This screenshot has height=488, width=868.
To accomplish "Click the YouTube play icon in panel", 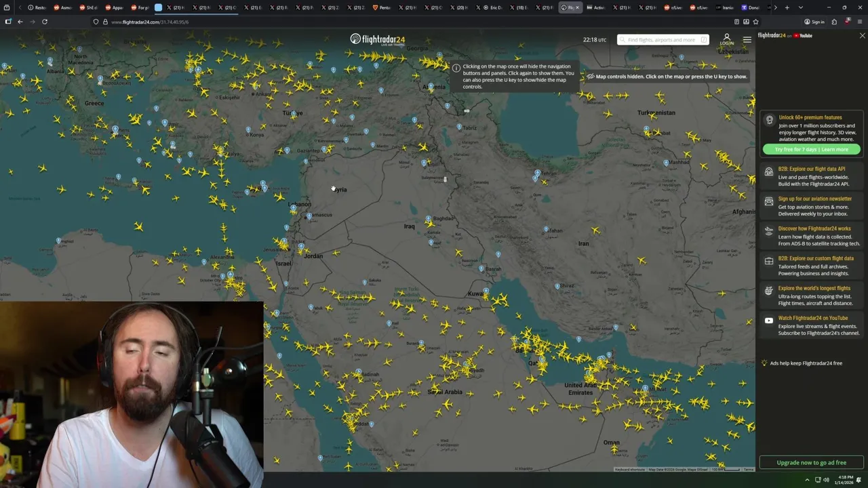I will (768, 321).
